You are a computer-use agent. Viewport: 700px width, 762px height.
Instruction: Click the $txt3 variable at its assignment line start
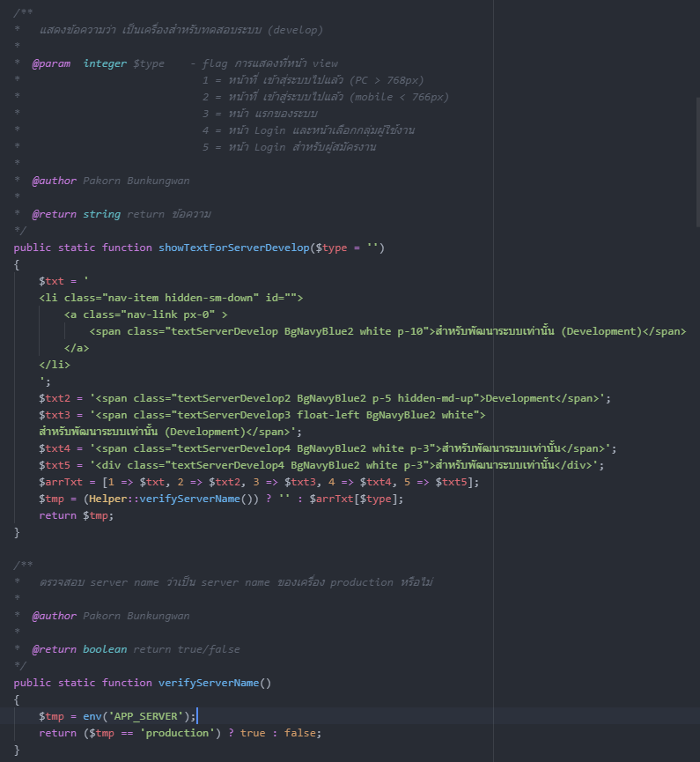click(54, 415)
